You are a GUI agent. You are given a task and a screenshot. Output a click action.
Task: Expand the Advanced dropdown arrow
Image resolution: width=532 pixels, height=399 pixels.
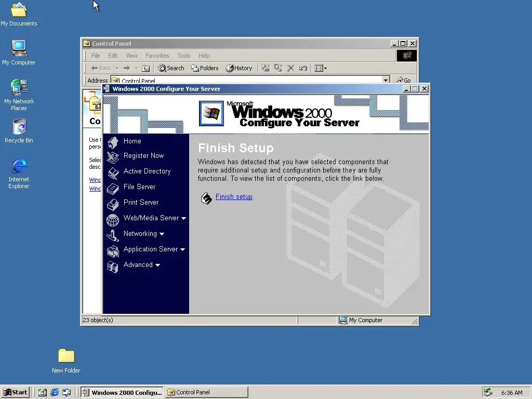[x=157, y=265]
